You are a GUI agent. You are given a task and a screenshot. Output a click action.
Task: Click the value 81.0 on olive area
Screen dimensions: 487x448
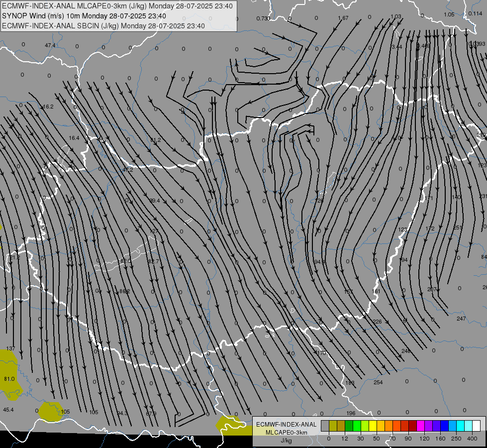[x=9, y=379]
